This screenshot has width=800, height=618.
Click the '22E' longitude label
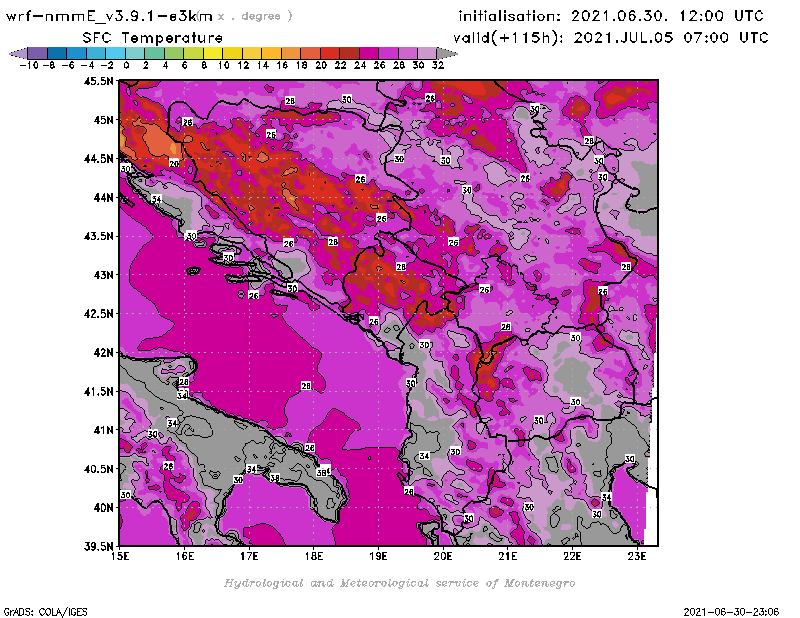coord(572,556)
